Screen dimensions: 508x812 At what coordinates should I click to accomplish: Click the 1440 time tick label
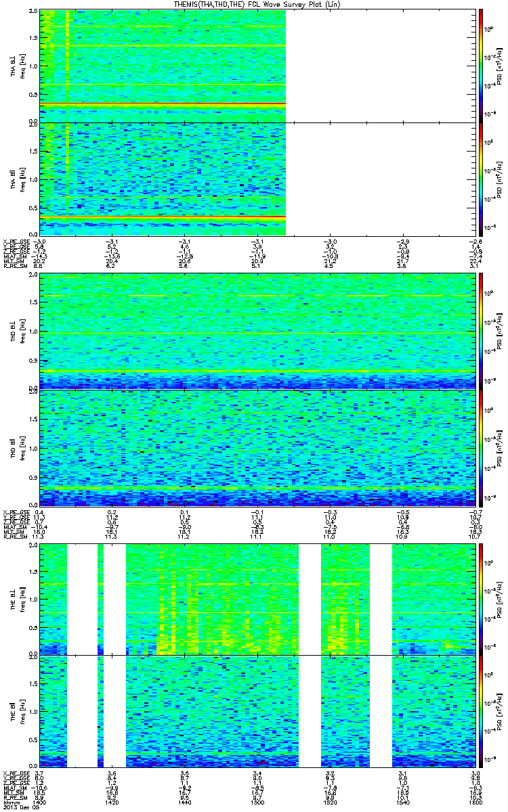[x=185, y=803]
